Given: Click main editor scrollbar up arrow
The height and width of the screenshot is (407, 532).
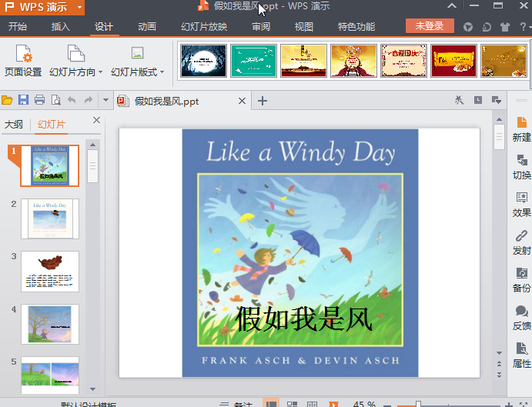Looking at the screenshot, I should tap(499, 119).
